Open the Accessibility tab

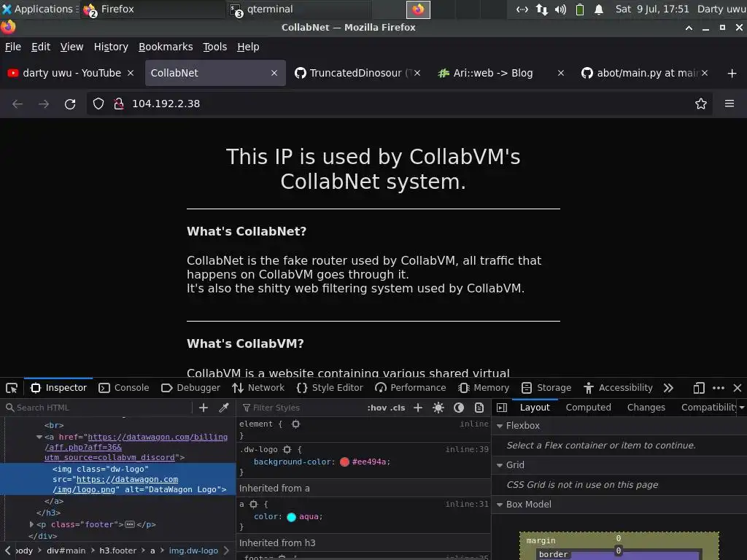click(x=618, y=388)
